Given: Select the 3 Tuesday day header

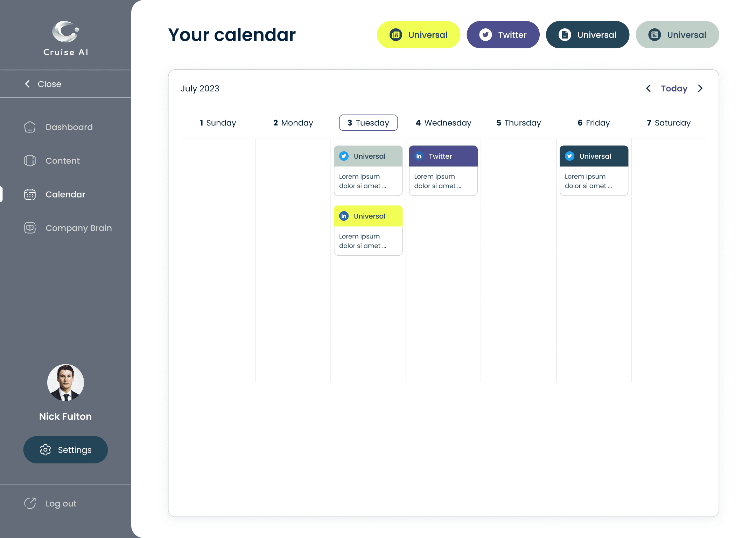Looking at the screenshot, I should 368,123.
